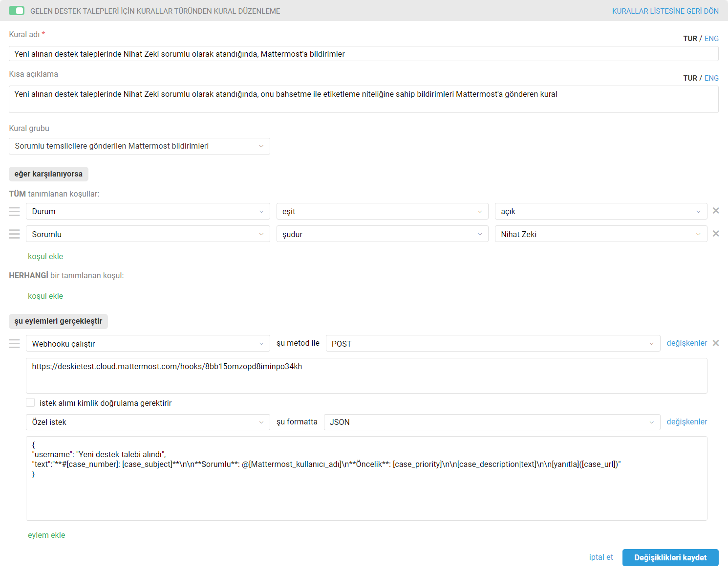
Task: Open the JSON format dropdown
Action: point(492,422)
